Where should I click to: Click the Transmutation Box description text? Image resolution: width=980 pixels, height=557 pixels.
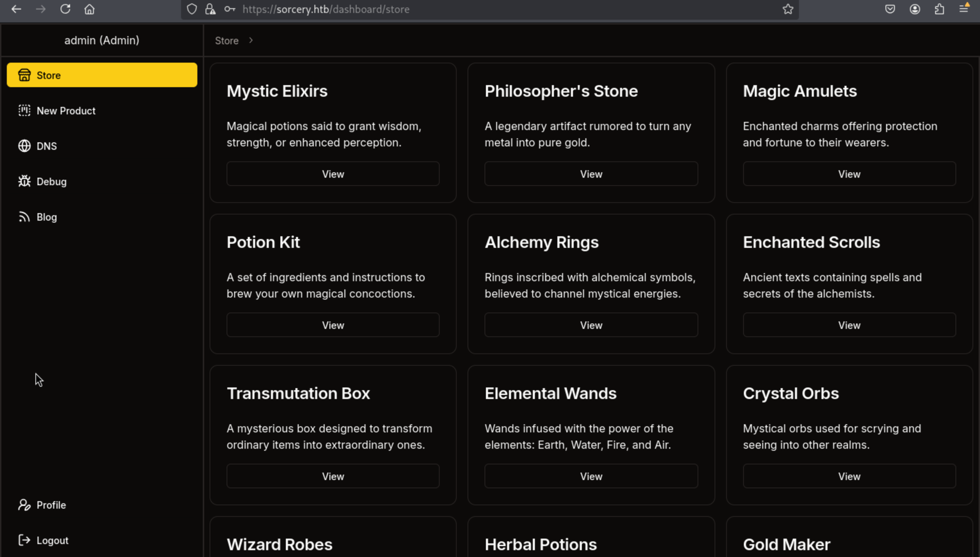329,436
